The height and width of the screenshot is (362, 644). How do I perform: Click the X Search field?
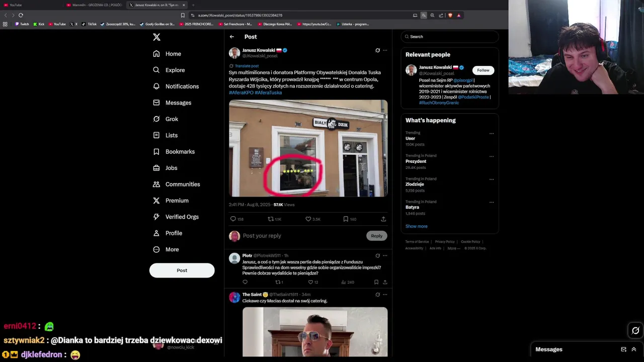click(x=450, y=37)
